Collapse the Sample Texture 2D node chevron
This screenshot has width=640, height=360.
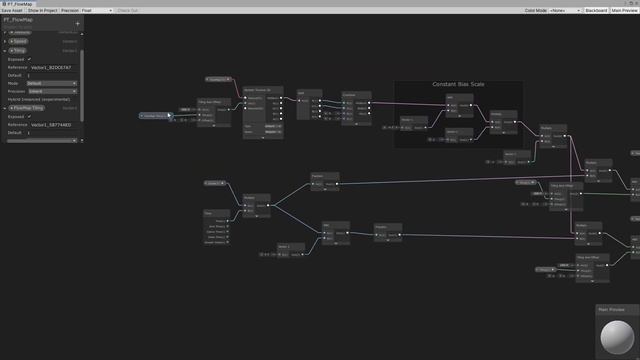point(263,138)
